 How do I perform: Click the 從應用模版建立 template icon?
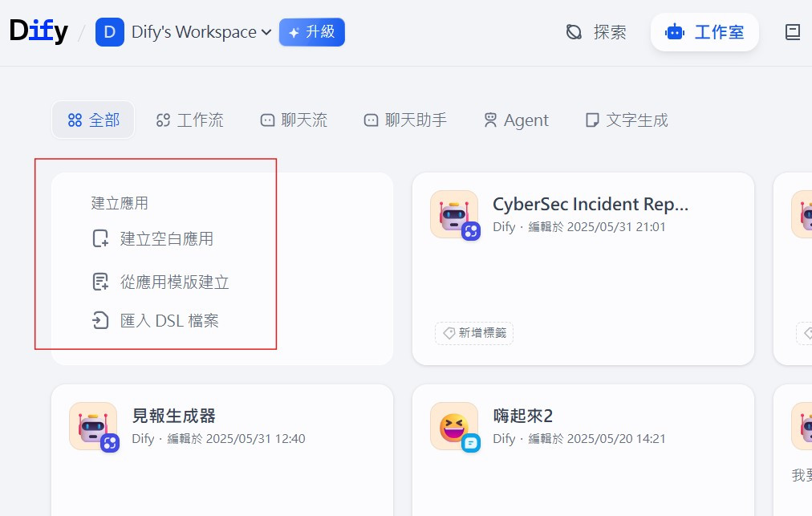(100, 282)
